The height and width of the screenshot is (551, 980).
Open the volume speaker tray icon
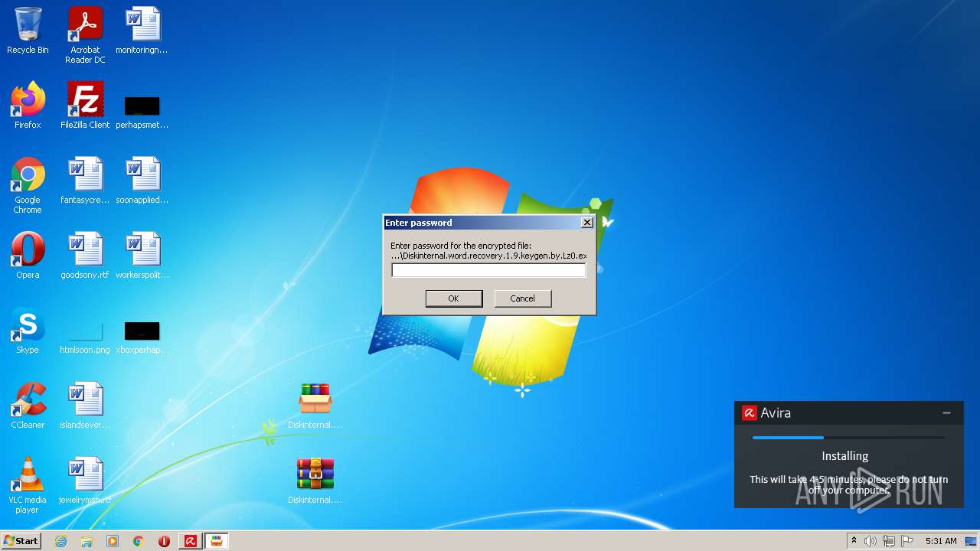(x=871, y=541)
